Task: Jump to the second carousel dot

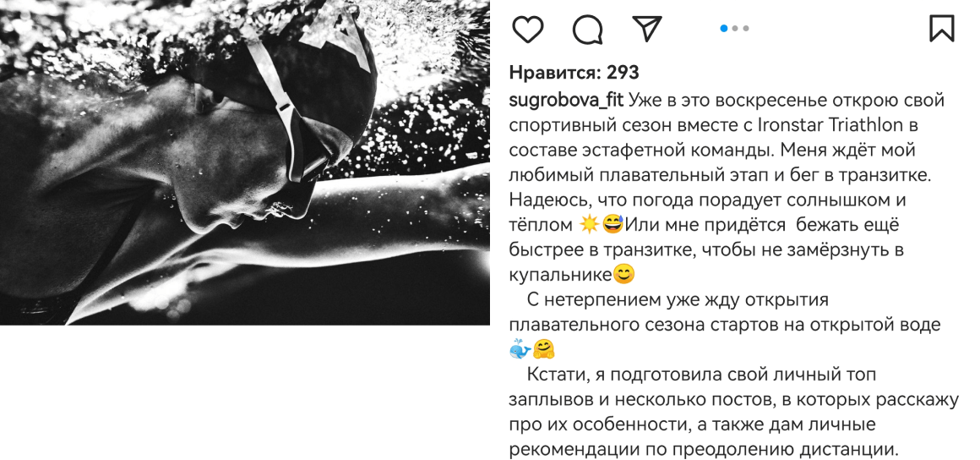Action: click(x=735, y=28)
